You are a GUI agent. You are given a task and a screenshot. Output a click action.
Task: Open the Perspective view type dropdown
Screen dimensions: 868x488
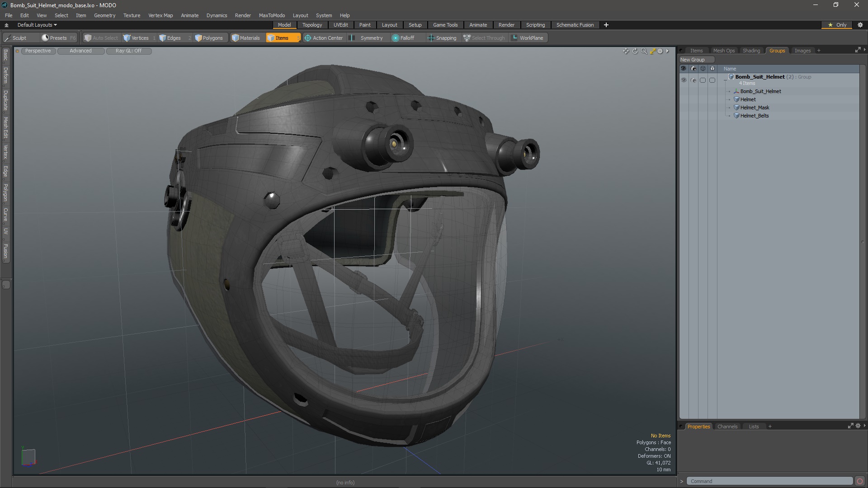[38, 51]
